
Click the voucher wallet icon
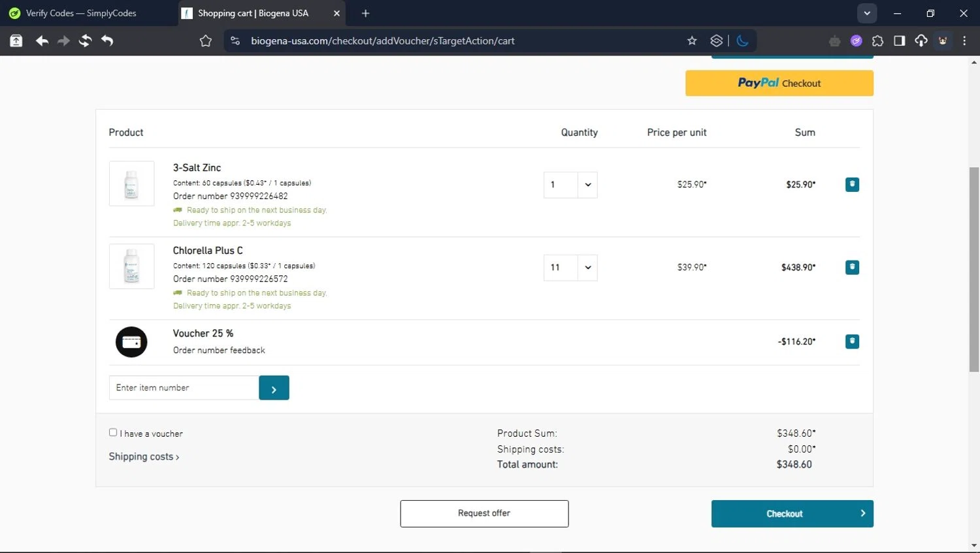131,342
